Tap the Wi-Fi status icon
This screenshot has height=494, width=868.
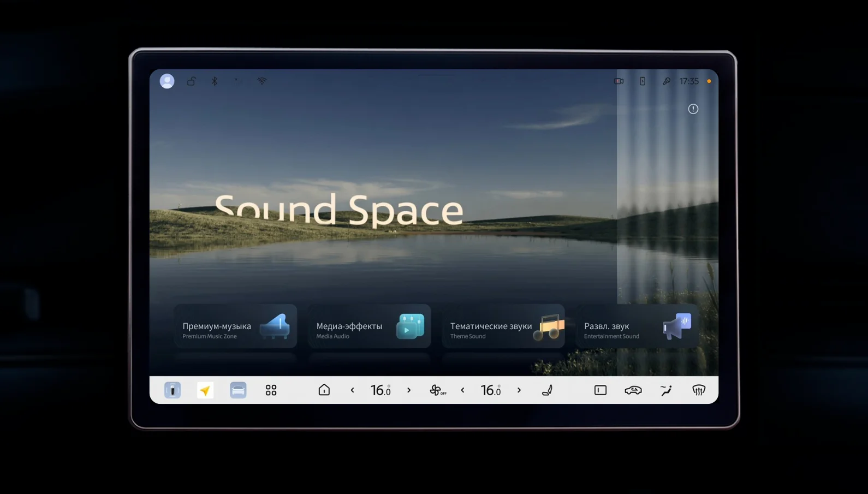[x=262, y=81]
